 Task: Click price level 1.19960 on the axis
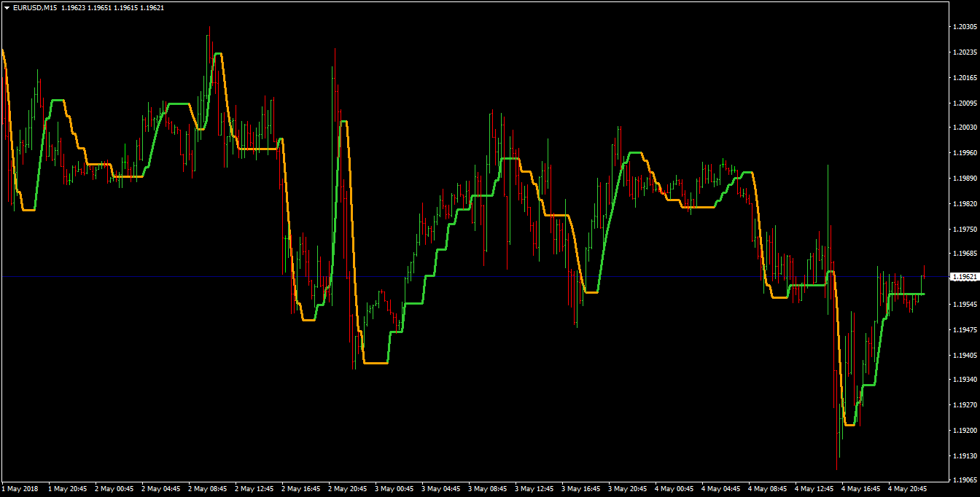point(965,153)
